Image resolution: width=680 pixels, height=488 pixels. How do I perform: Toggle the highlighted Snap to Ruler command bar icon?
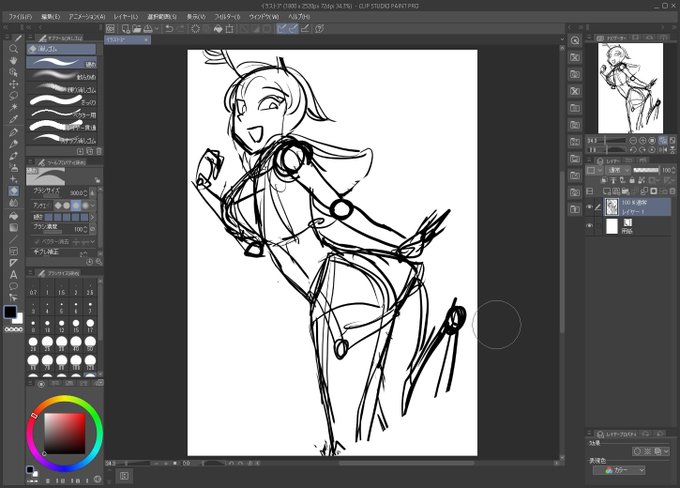(x=282, y=29)
